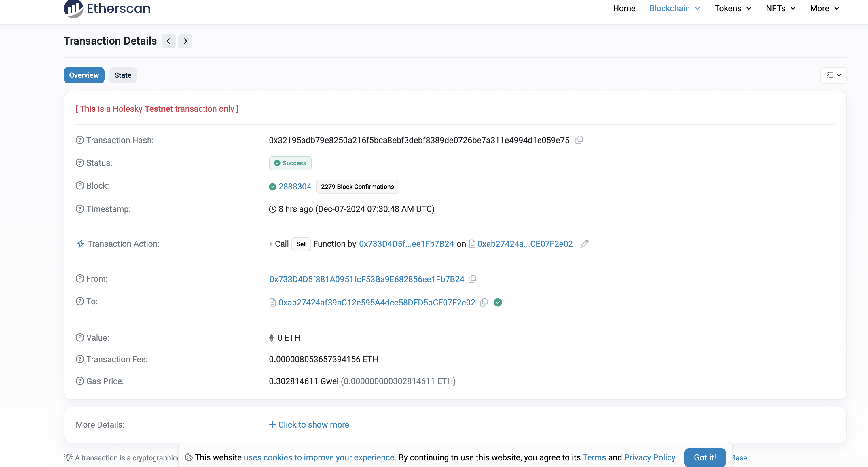Open the list view options dropdown
Viewport: 868px width, 467px height.
tap(833, 75)
